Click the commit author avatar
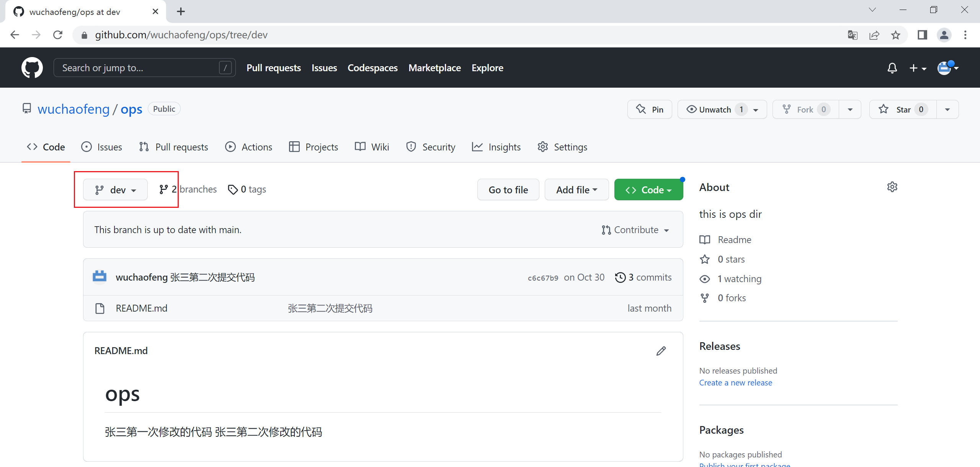 100,277
